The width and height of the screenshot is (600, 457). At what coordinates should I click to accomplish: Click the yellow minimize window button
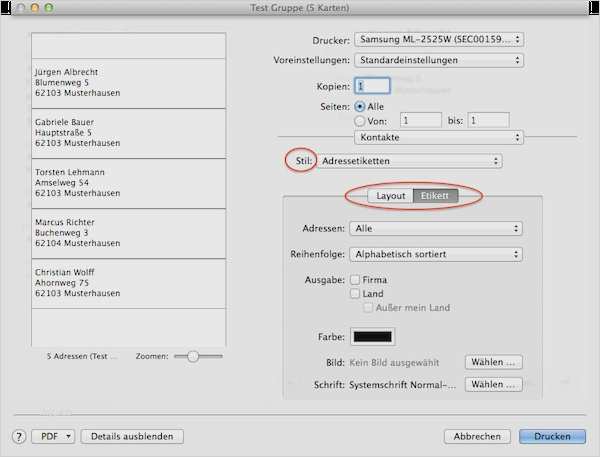35,7
